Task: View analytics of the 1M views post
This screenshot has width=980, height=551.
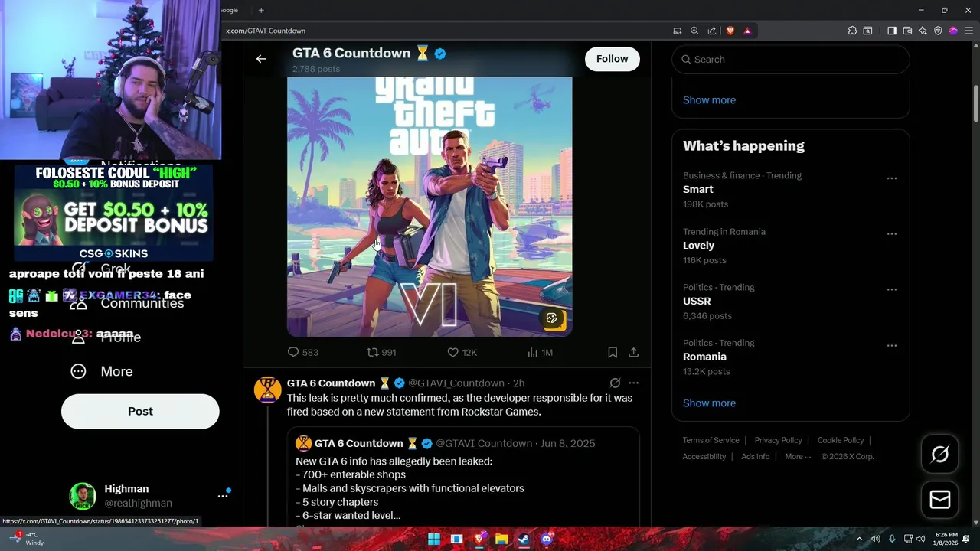Action: (x=540, y=353)
